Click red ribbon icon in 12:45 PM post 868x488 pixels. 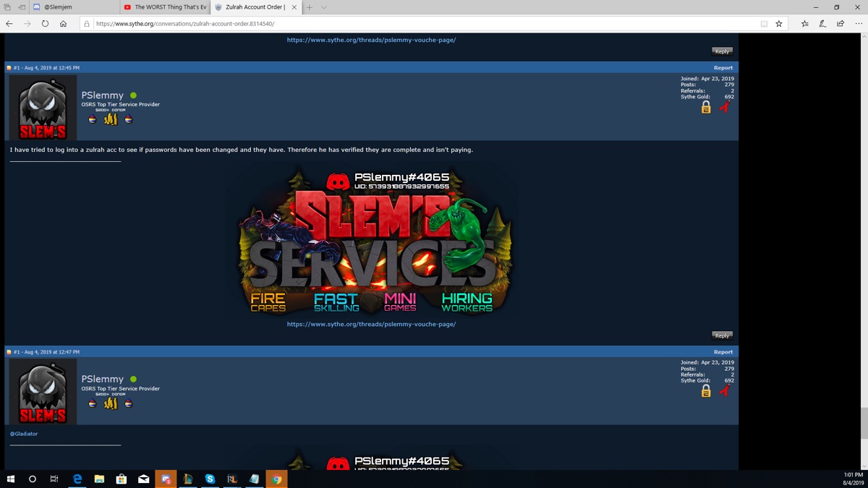[x=725, y=107]
